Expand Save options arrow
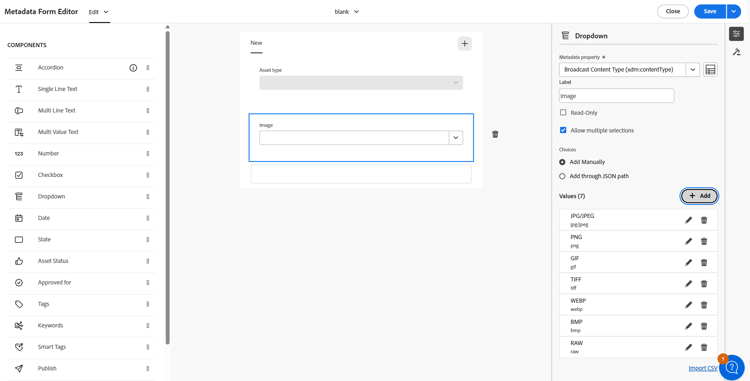The width and height of the screenshot is (750, 381). [x=734, y=11]
